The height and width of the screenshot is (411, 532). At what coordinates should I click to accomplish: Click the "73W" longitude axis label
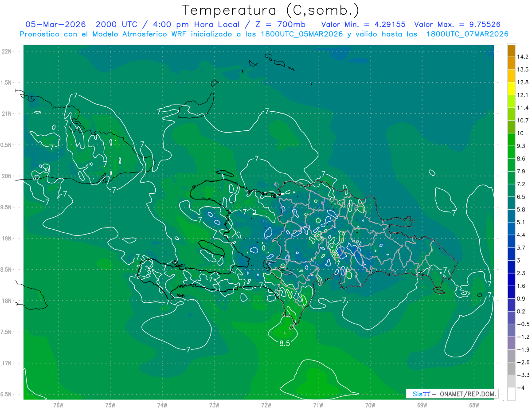tap(214, 405)
